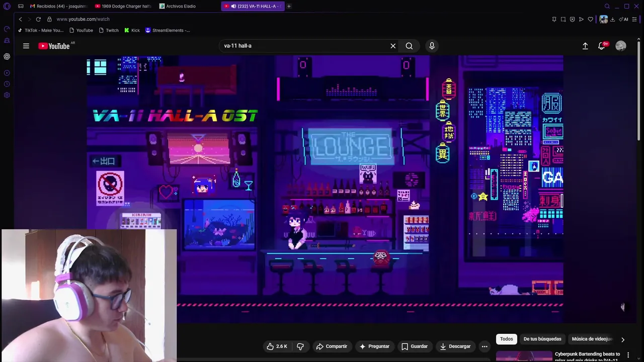Click the pinboard pin icon in toolbar
Image resolution: width=644 pixels, height=362 pixels.
pyautogui.click(x=554, y=19)
